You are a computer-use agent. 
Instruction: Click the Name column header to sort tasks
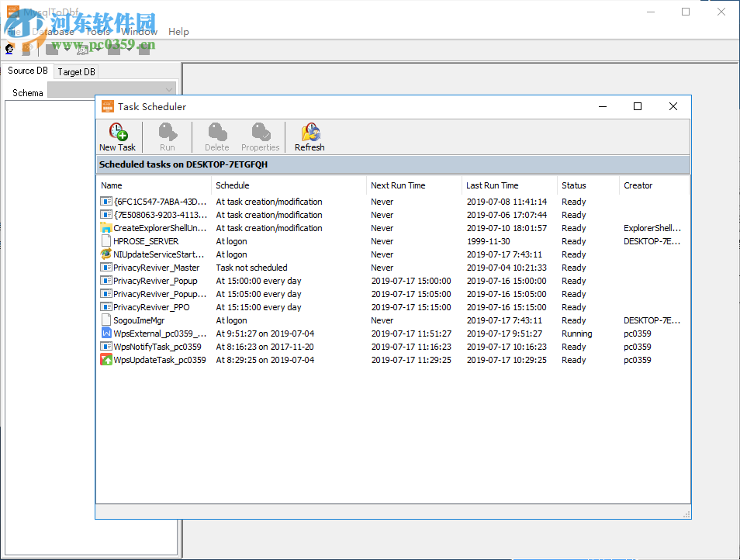click(x=111, y=185)
